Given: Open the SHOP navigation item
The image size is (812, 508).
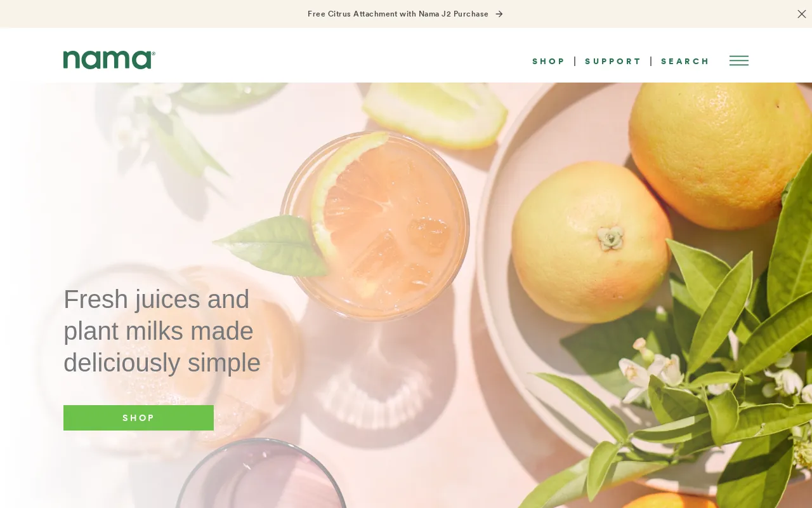Looking at the screenshot, I should pyautogui.click(x=548, y=62).
